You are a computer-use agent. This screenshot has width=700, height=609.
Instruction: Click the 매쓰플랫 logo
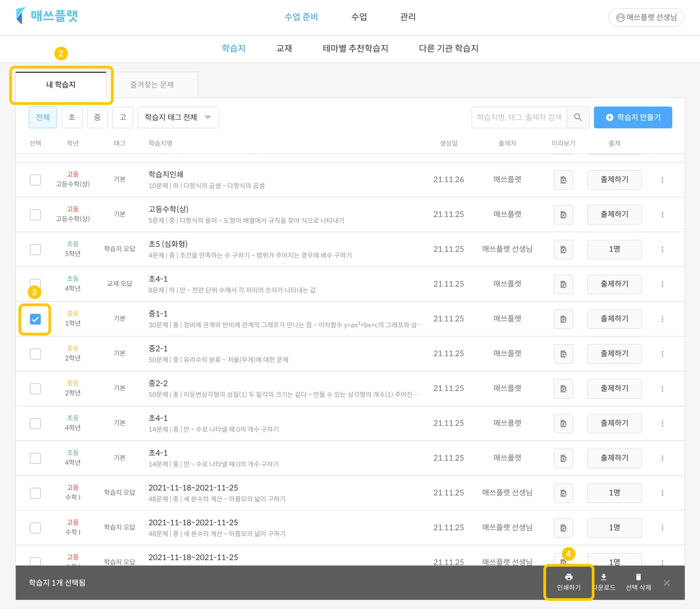point(47,16)
